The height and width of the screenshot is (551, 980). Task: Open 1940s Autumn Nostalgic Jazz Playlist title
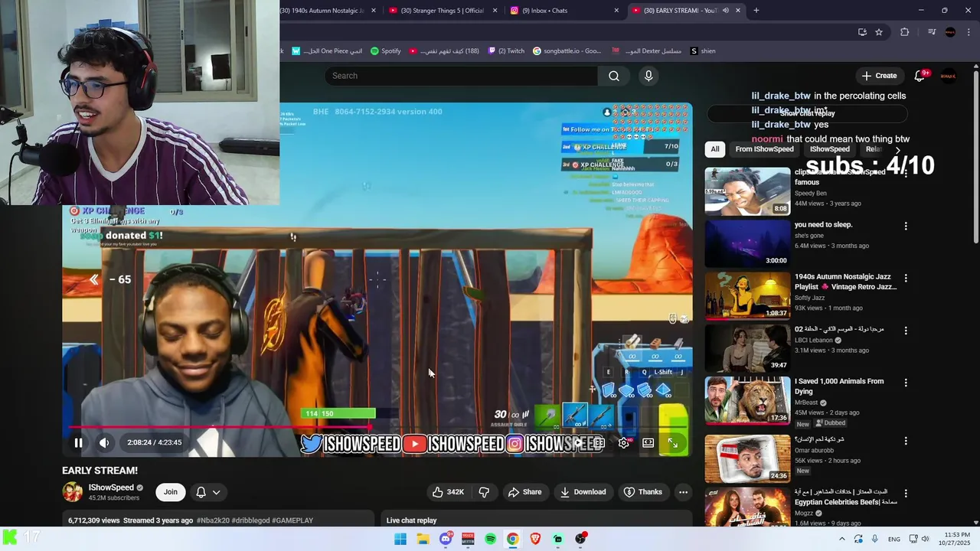pos(845,282)
